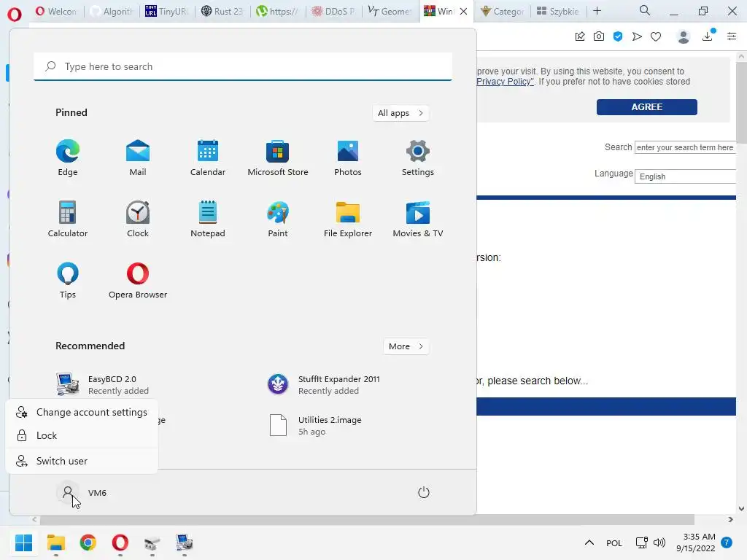
Task: Click the Opera logo menu button
Action: pyautogui.click(x=15, y=14)
